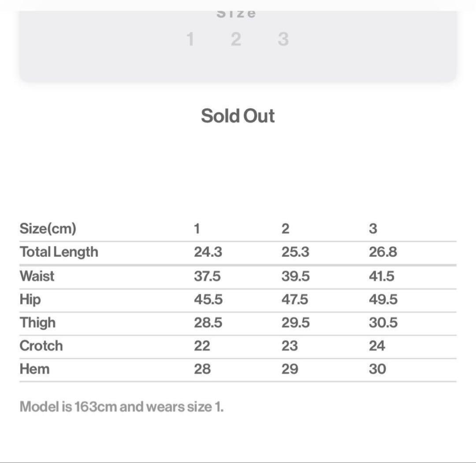Click Hem value 30
Viewport: 476px width, 463px height.
pos(377,369)
